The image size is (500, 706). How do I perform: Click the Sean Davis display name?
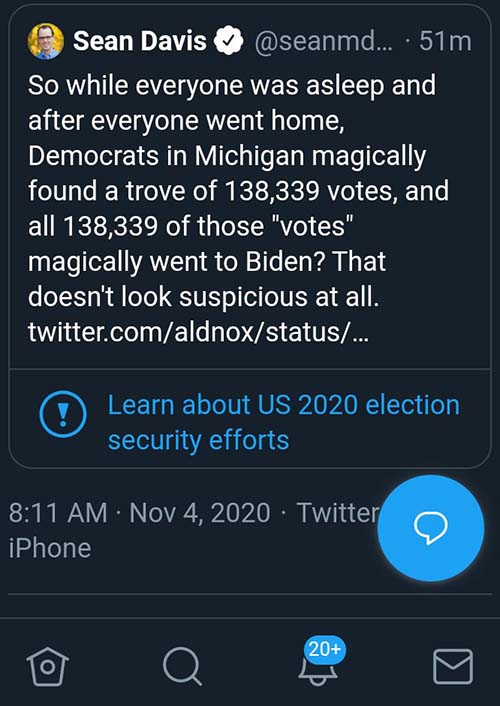(x=140, y=41)
